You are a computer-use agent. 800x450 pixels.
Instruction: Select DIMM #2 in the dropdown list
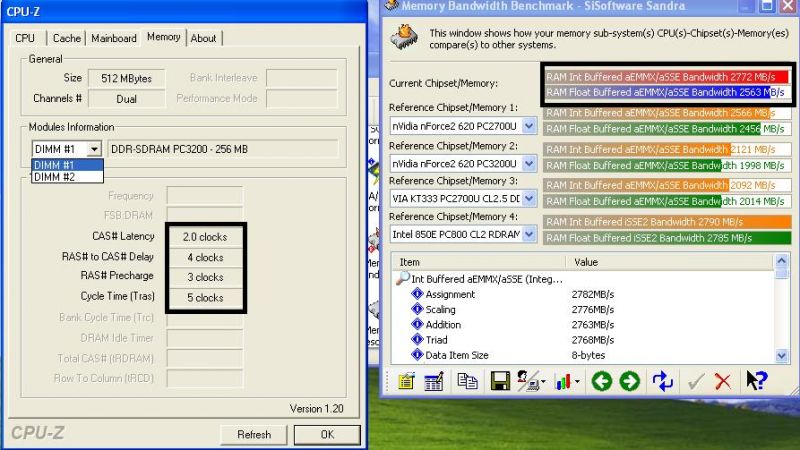[x=67, y=177]
